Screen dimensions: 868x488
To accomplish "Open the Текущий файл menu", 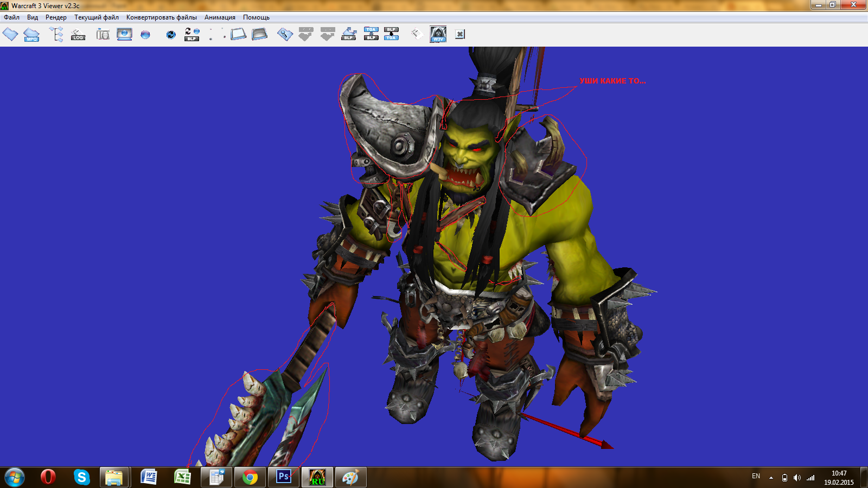I will pos(97,17).
